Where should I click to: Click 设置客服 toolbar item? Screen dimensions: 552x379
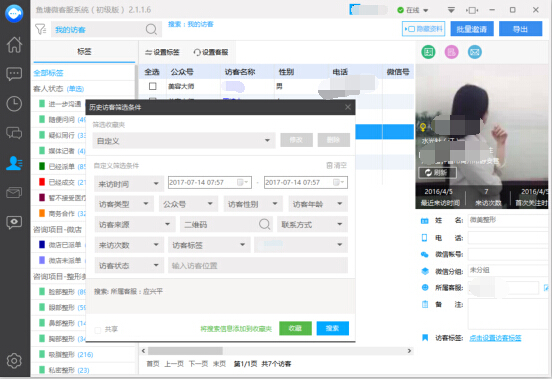[211, 52]
